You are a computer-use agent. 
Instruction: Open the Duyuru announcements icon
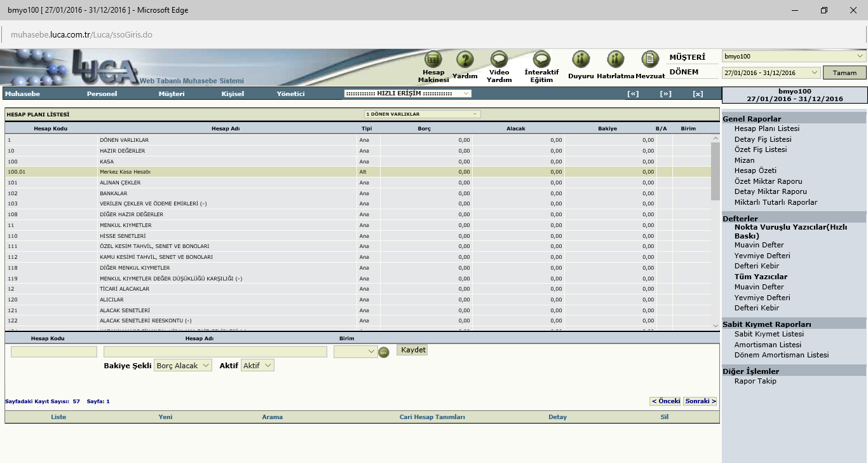coord(581,60)
